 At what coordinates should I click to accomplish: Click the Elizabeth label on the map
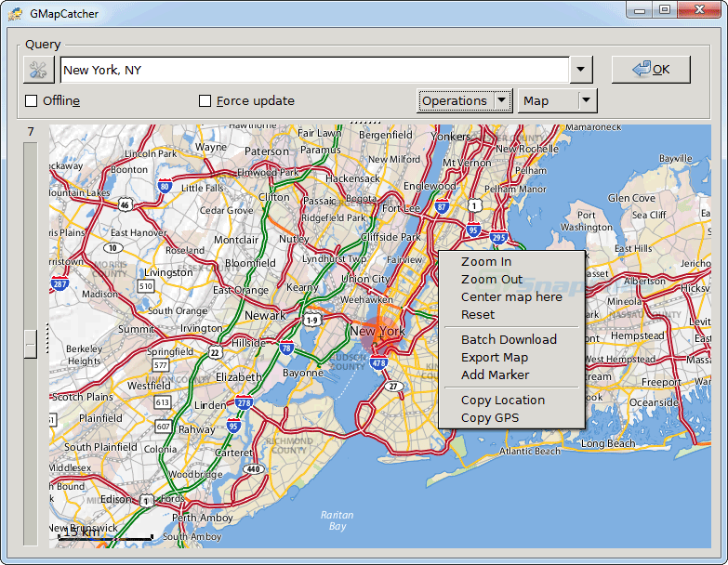(x=239, y=377)
